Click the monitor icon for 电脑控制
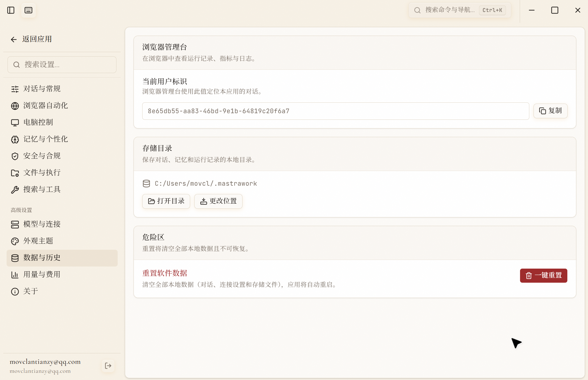The width and height of the screenshot is (588, 380). point(15,122)
